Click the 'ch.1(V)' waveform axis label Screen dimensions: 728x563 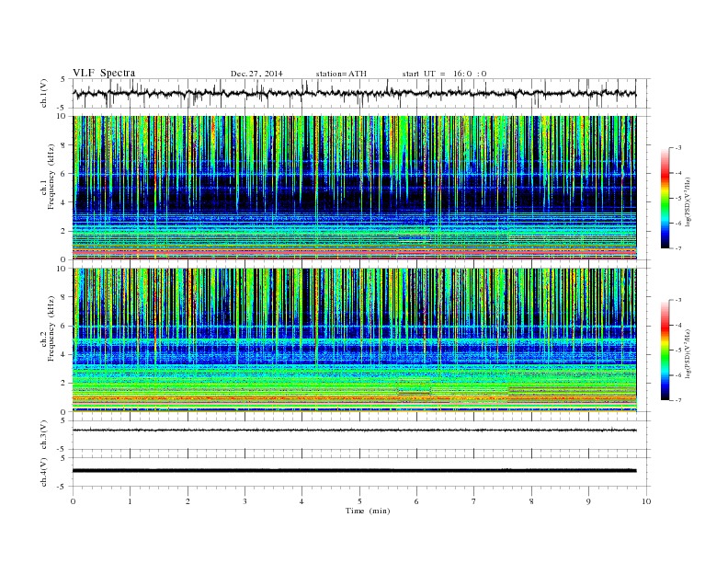[x=44, y=93]
